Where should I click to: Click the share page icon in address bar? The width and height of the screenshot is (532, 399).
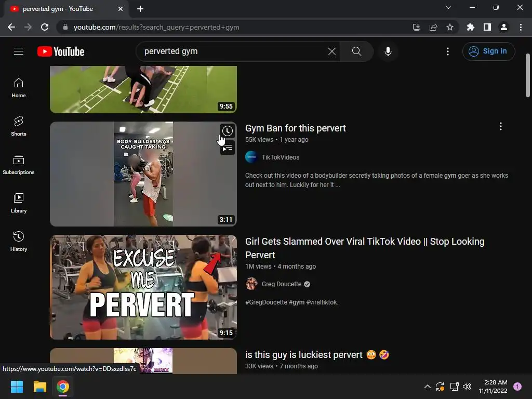(x=433, y=27)
